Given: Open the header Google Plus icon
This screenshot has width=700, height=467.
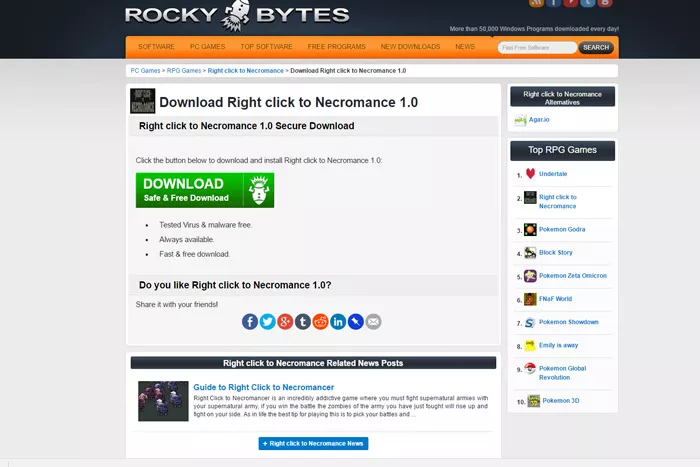Looking at the screenshot, I should (x=605, y=3).
